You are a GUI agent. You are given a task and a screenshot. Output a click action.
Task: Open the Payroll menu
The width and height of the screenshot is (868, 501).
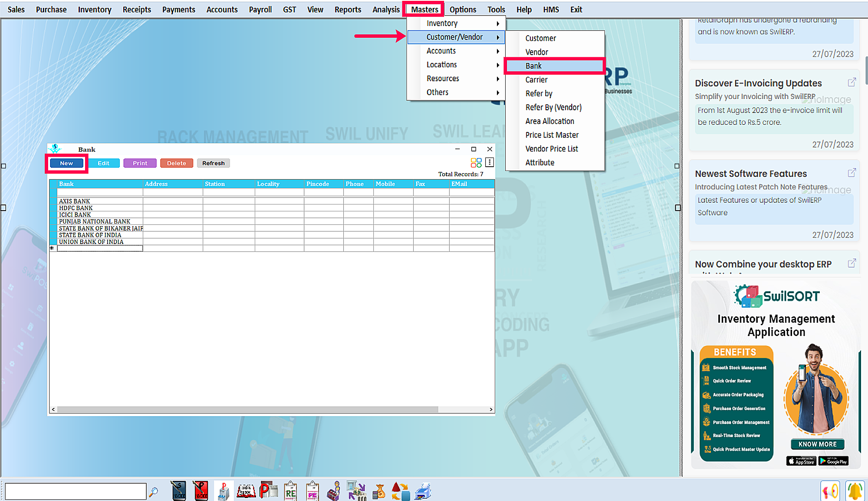pos(260,9)
